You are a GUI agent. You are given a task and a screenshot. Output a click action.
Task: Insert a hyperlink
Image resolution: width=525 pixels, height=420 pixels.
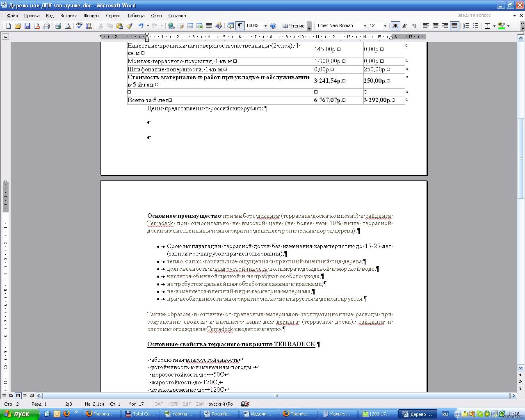pyautogui.click(x=171, y=26)
